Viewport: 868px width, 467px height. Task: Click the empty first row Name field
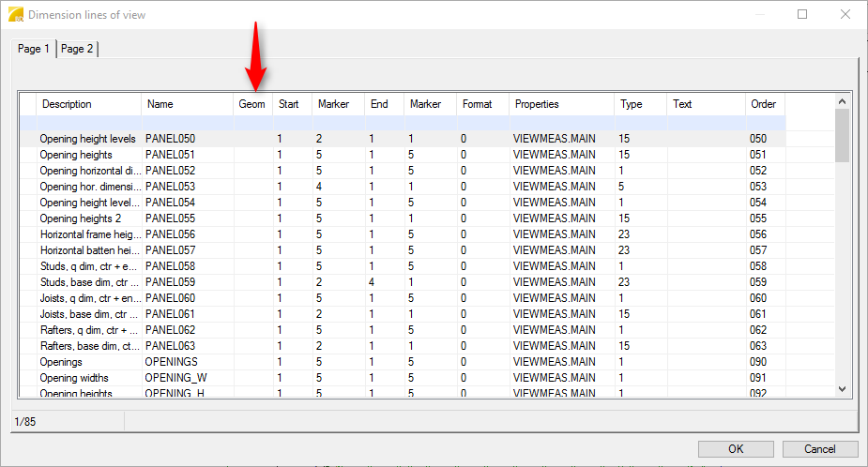(x=187, y=123)
